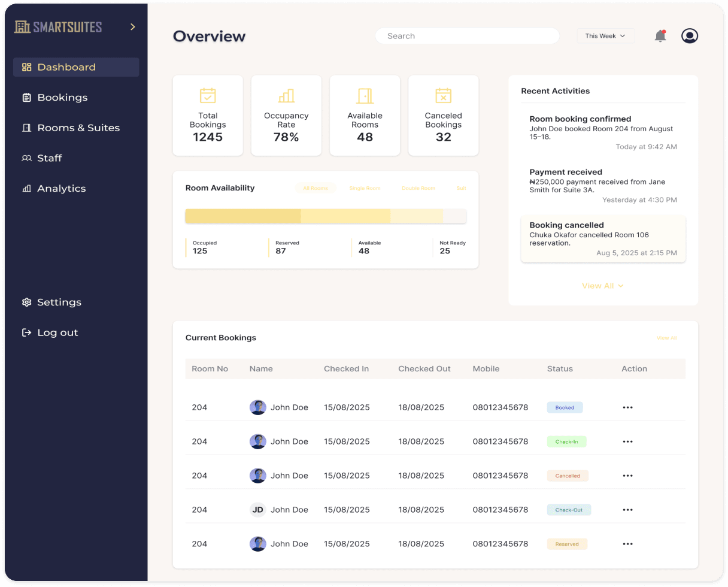Select the Bookings icon in the sidebar
The width and height of the screenshot is (728, 587).
[x=26, y=97]
